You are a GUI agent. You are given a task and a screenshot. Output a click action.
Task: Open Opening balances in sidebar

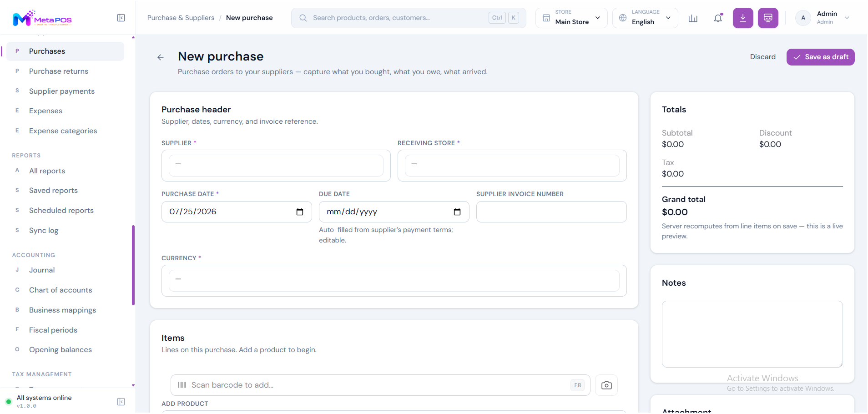(65, 350)
